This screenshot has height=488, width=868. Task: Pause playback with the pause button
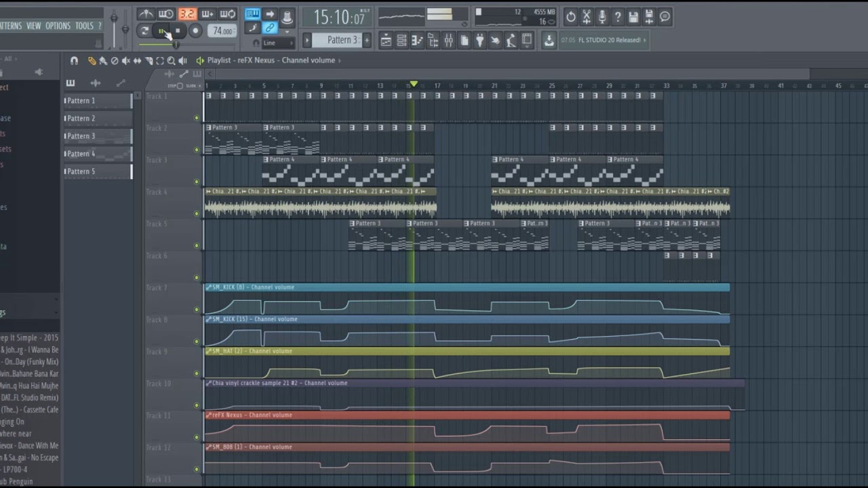pos(161,30)
